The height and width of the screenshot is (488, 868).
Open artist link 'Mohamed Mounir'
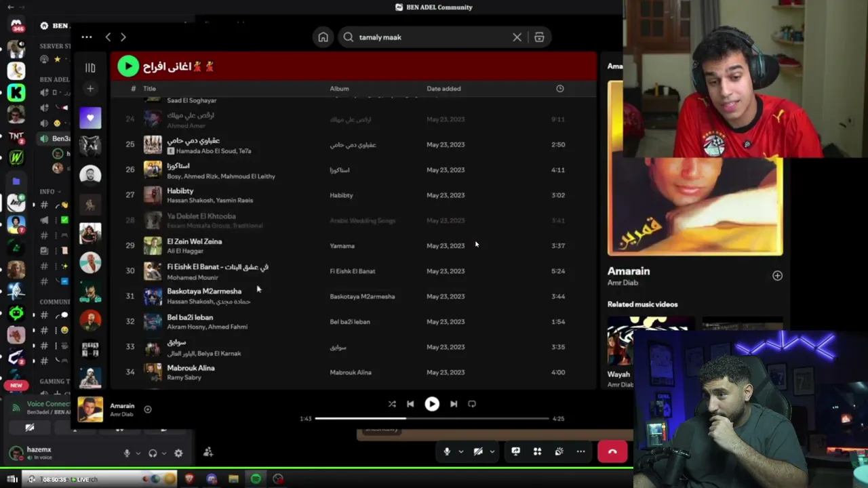193,277
